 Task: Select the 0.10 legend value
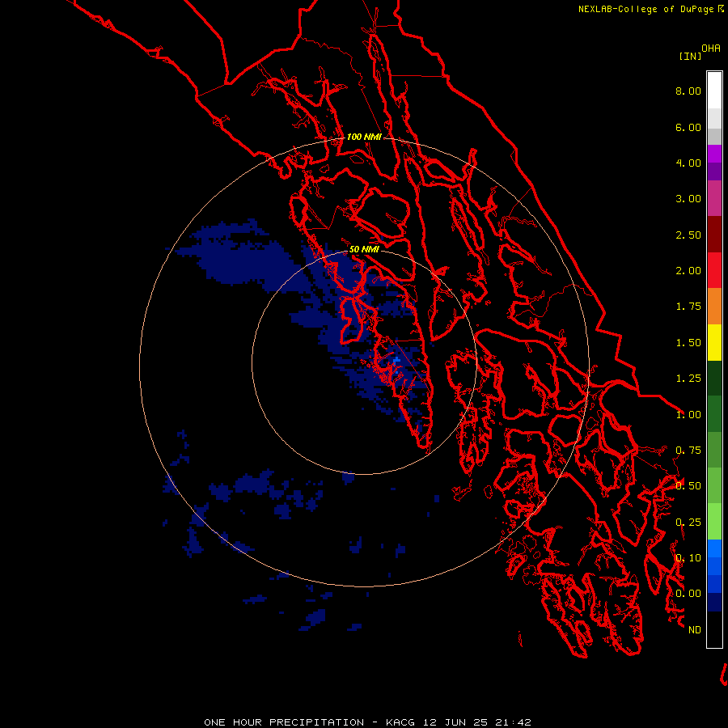688,558
